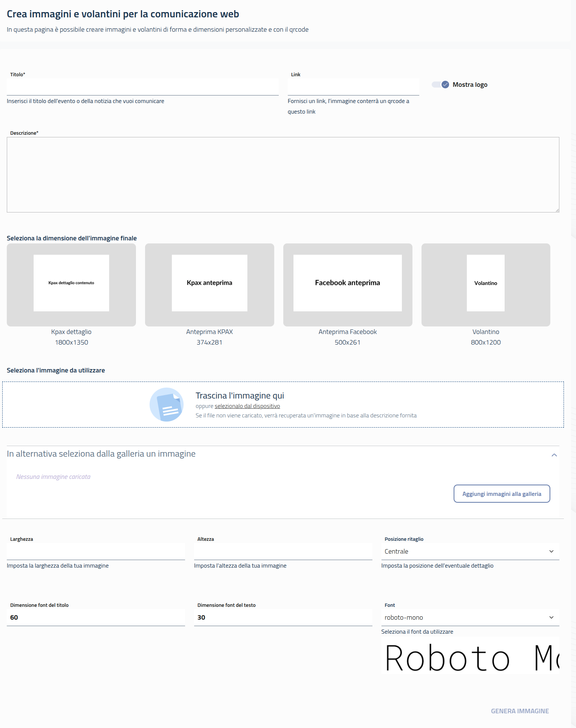Viewport: 576px width, 728px height.
Task: Click inside the Descrizione text area
Action: (x=283, y=175)
